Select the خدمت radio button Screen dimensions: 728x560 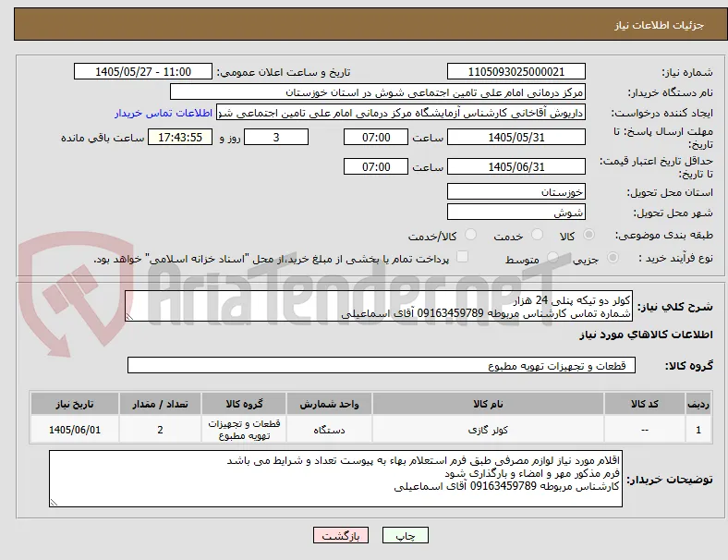coord(537,235)
